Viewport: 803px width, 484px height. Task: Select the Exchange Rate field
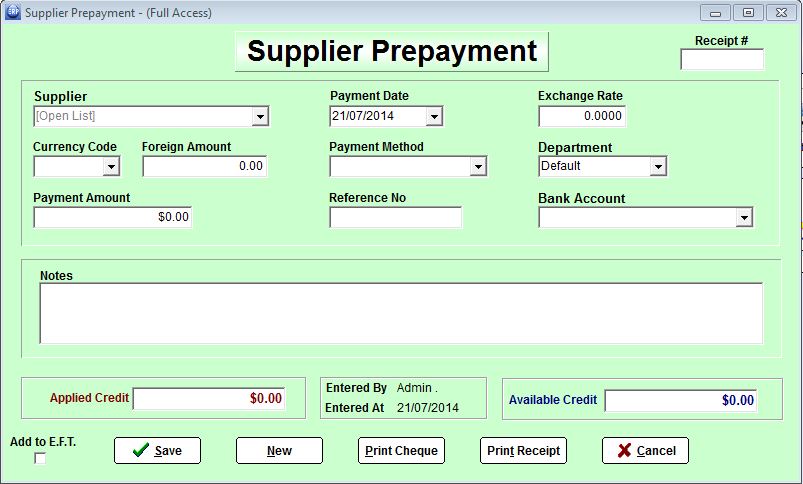(x=582, y=117)
